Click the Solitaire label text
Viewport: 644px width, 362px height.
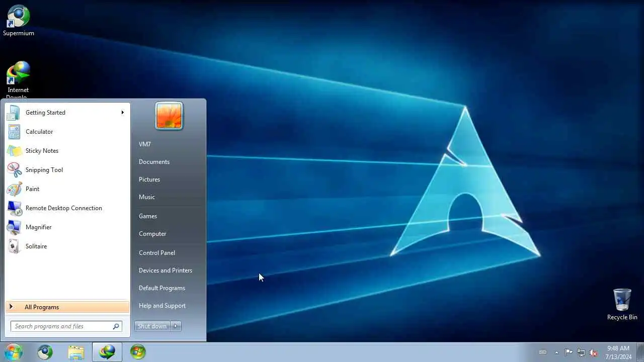[x=36, y=246]
